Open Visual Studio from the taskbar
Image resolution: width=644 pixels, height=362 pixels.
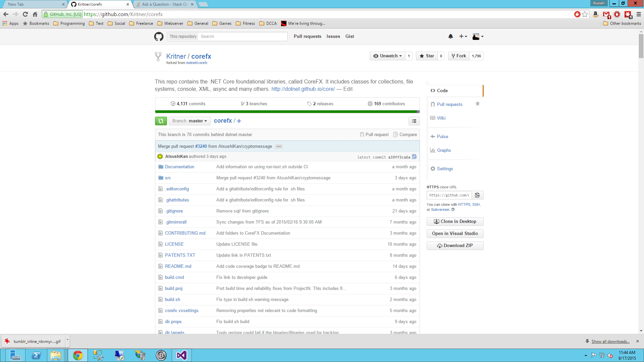(x=181, y=355)
